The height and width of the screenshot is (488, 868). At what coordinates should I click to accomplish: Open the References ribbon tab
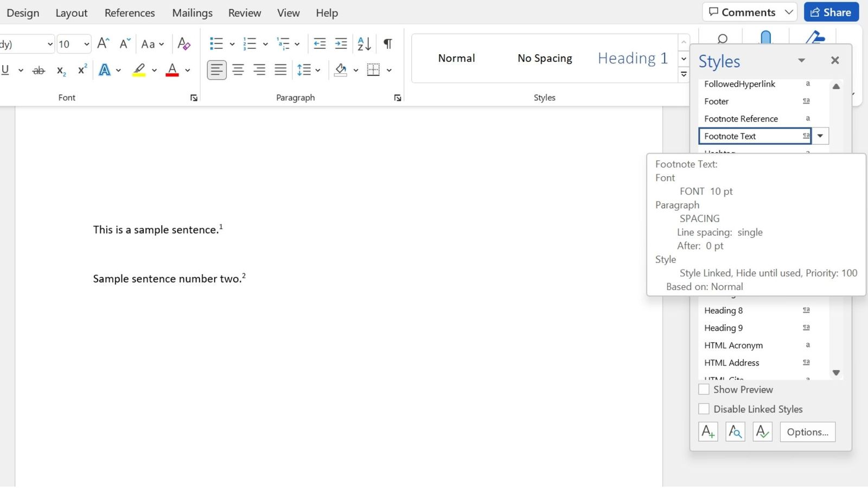(130, 13)
